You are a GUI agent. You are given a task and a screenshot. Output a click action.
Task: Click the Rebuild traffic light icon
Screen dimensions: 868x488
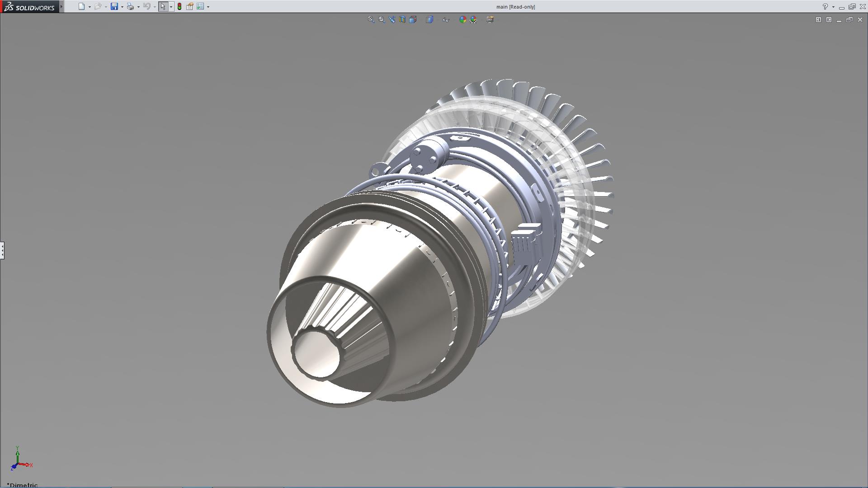(179, 7)
